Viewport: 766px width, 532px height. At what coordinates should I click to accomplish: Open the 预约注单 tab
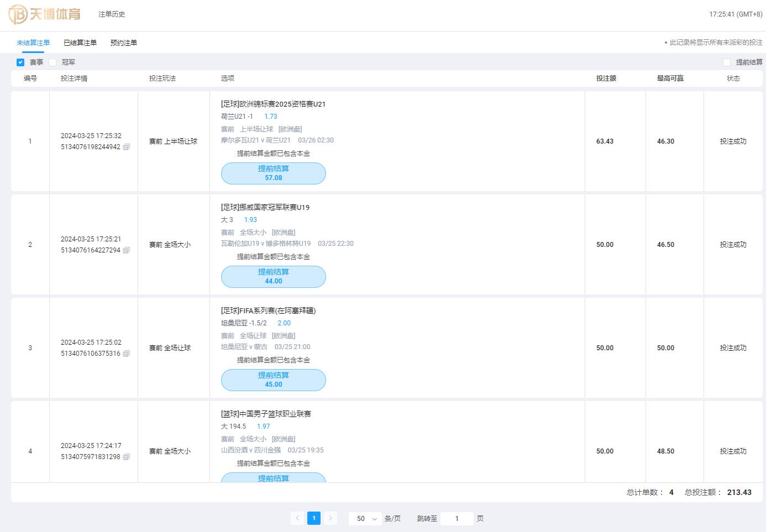tap(123, 43)
